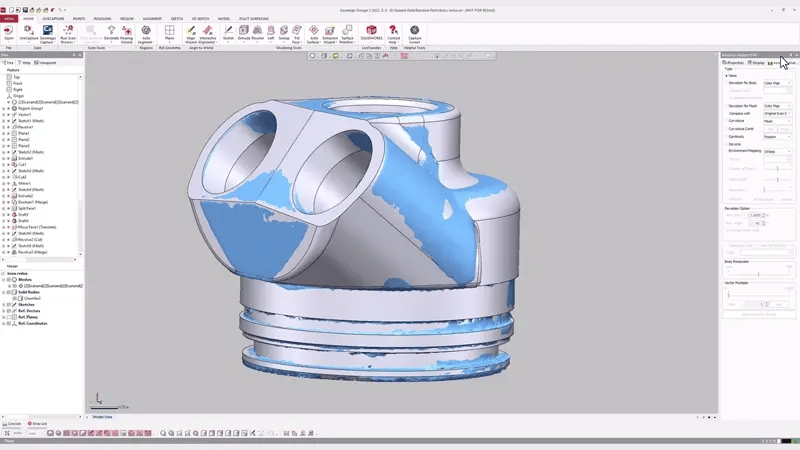Expand the Sketches node in model tree
The height and width of the screenshot is (450, 800).
[4, 304]
